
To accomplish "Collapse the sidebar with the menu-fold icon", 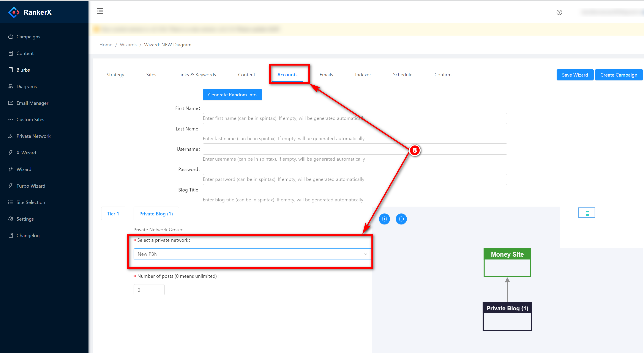I will coord(100,11).
